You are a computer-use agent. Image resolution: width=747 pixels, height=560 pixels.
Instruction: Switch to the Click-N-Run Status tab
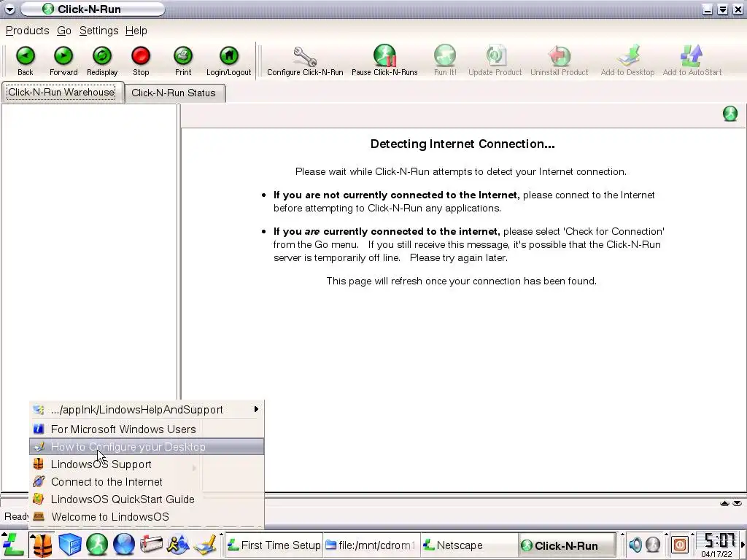(174, 93)
